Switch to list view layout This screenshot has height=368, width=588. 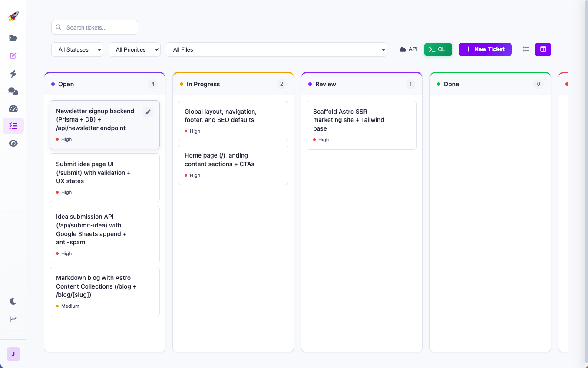(526, 49)
